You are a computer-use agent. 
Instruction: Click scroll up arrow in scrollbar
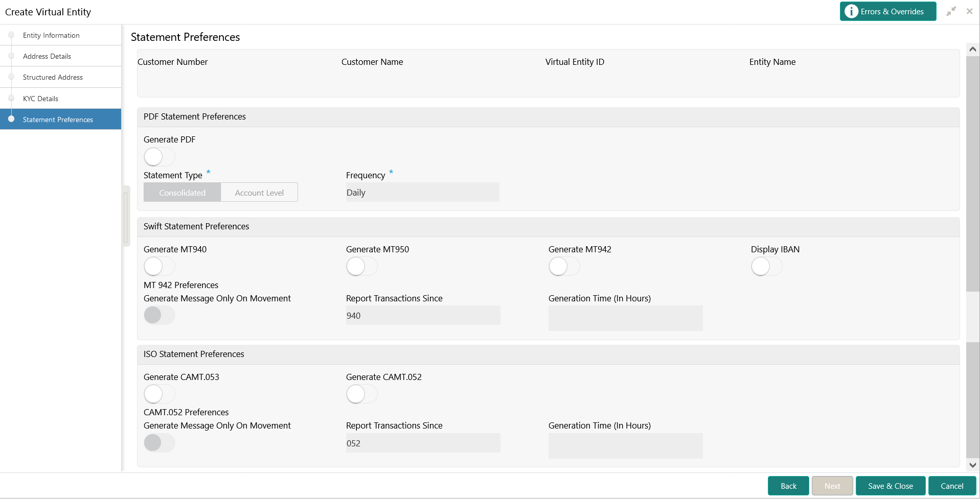point(972,50)
